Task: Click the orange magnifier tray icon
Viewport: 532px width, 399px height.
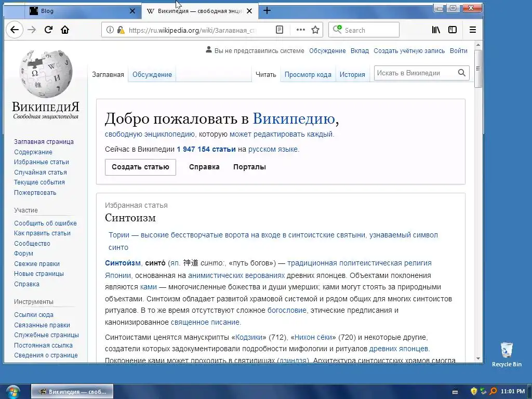Action: coord(493,391)
